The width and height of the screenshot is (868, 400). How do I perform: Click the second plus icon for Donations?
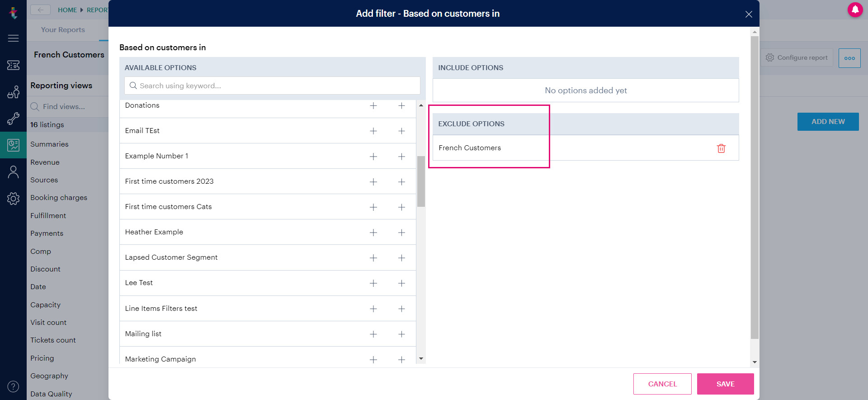[x=401, y=105]
